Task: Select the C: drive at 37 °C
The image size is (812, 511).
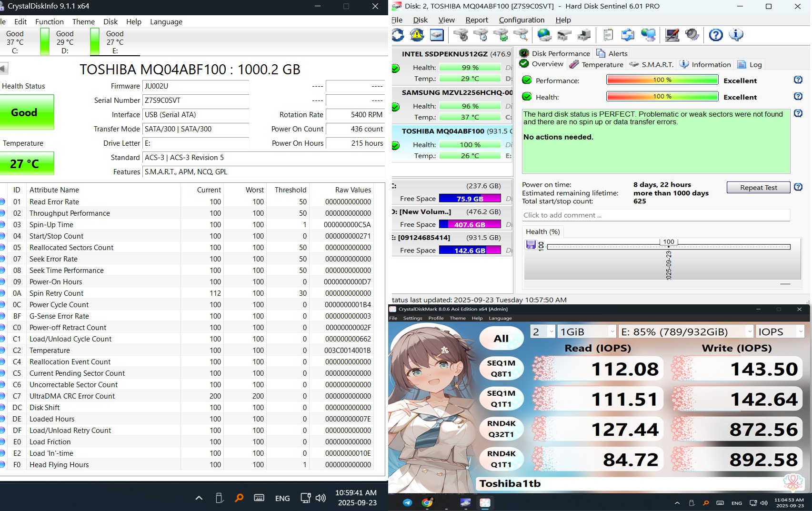Action: (x=15, y=42)
